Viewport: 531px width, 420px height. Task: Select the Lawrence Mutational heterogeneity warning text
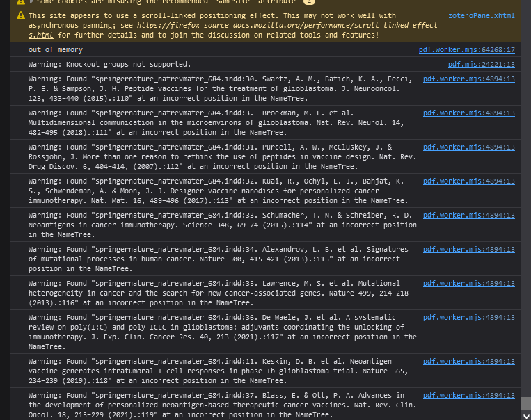[x=219, y=293]
